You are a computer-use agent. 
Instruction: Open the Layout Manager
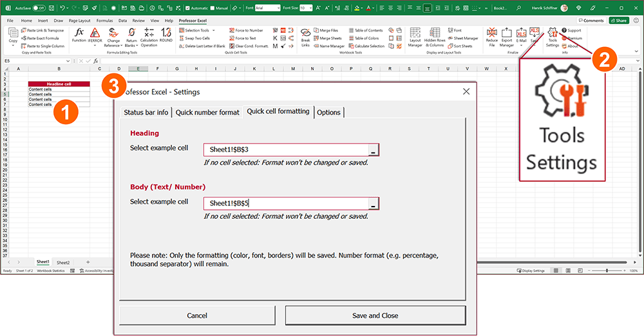click(415, 37)
